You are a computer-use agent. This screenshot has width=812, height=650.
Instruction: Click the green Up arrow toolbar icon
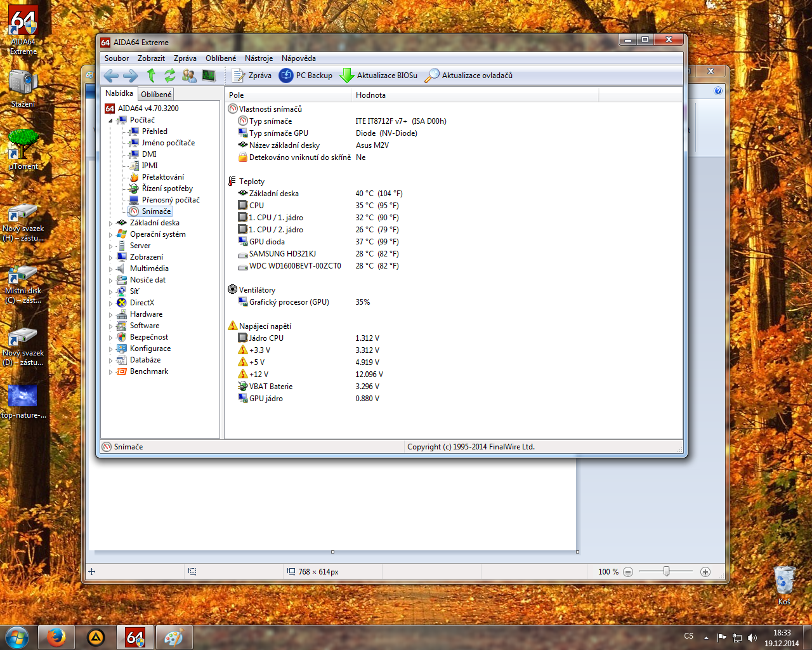pyautogui.click(x=151, y=76)
